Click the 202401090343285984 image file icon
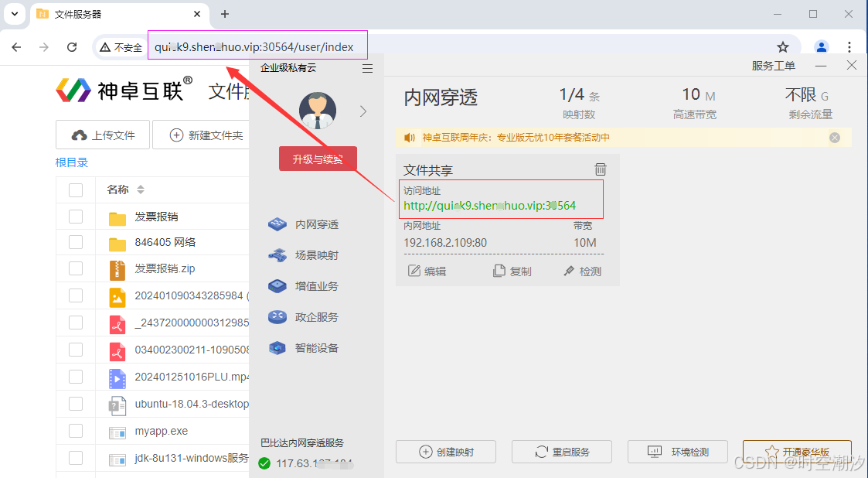The image size is (868, 478). coord(117,298)
